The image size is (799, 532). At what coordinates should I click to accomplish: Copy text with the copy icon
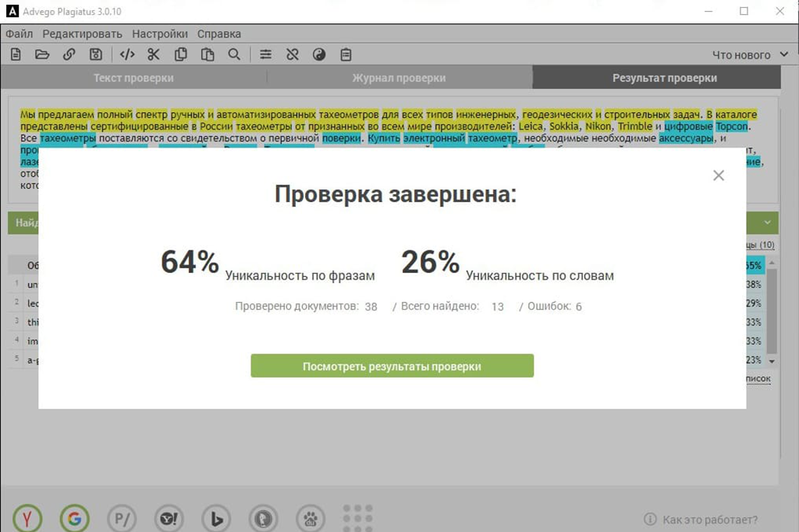tap(180, 55)
